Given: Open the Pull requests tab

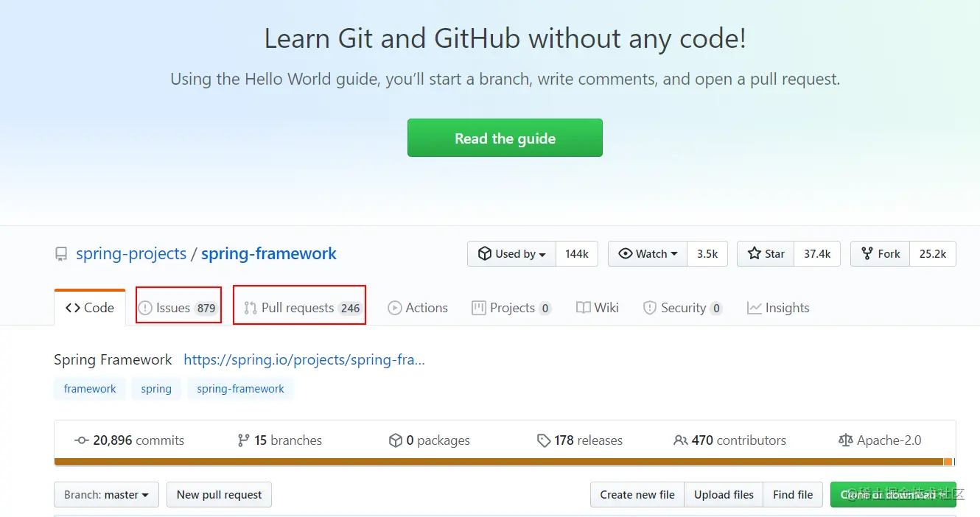Looking at the screenshot, I should pos(303,308).
